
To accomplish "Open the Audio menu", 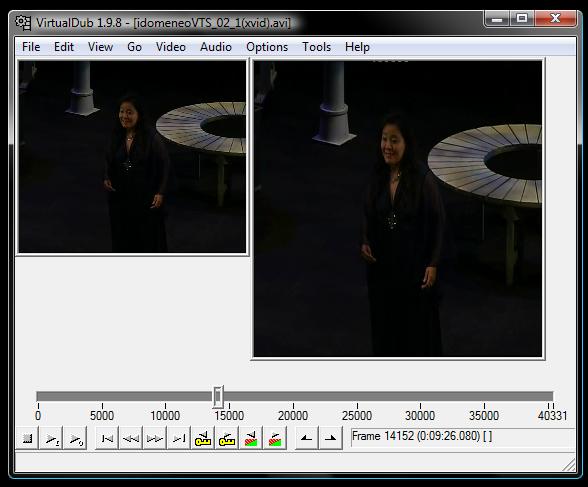I will point(216,47).
